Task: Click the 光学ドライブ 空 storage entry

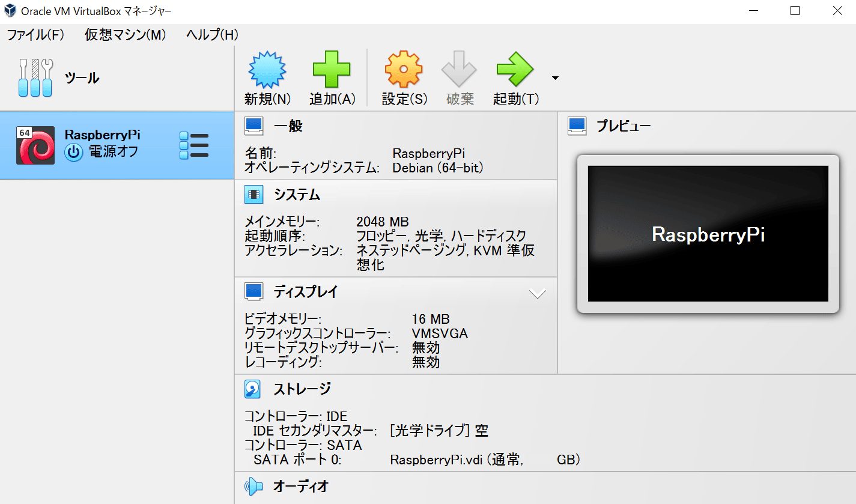Action: (439, 431)
